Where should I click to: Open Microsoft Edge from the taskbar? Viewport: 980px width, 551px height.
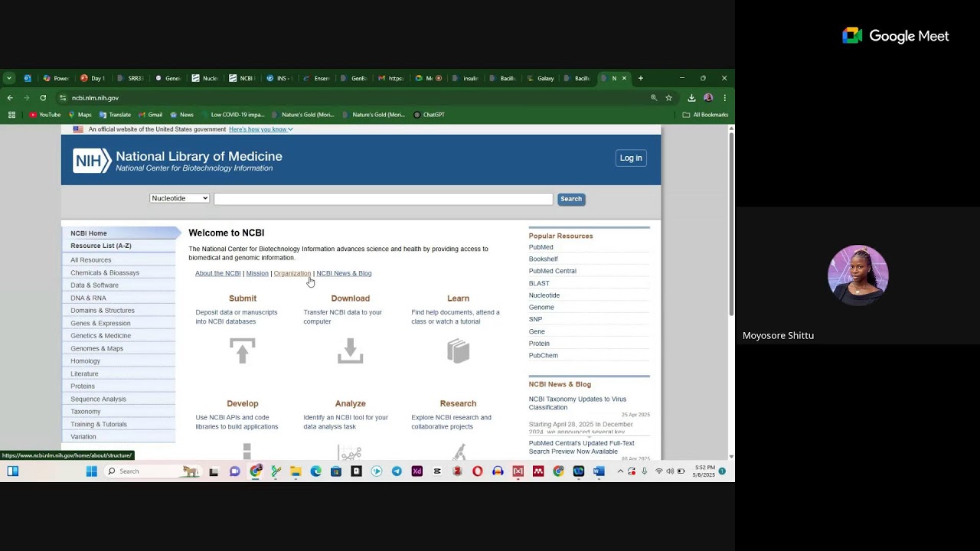point(316,471)
